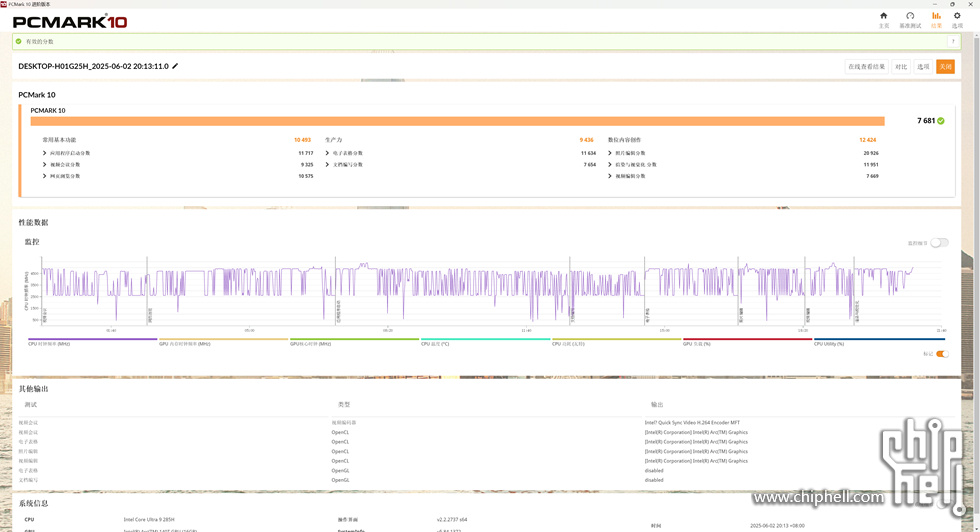Screen dimensions: 980x532
Task: Click the 数位内容创作 heading
Action: coord(624,140)
